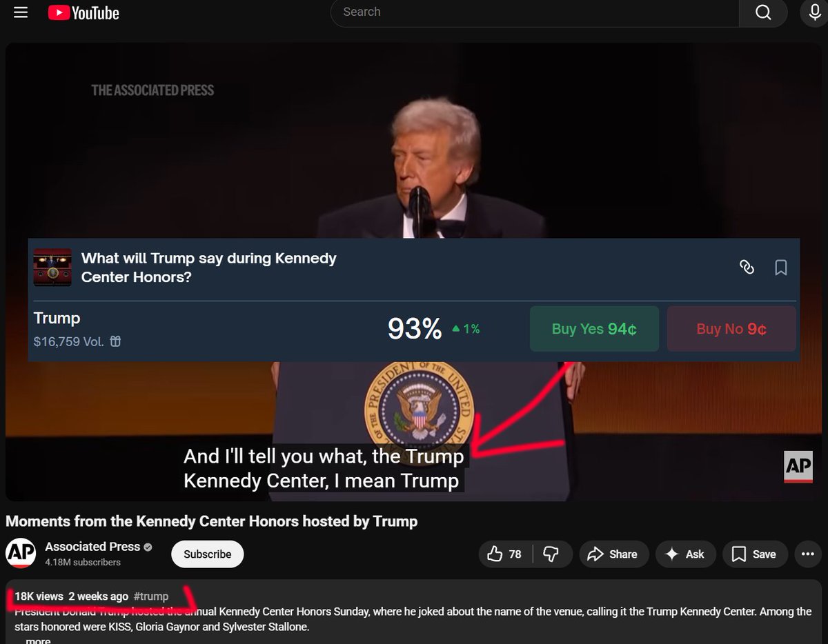Expand description with '...more'

[38, 641]
